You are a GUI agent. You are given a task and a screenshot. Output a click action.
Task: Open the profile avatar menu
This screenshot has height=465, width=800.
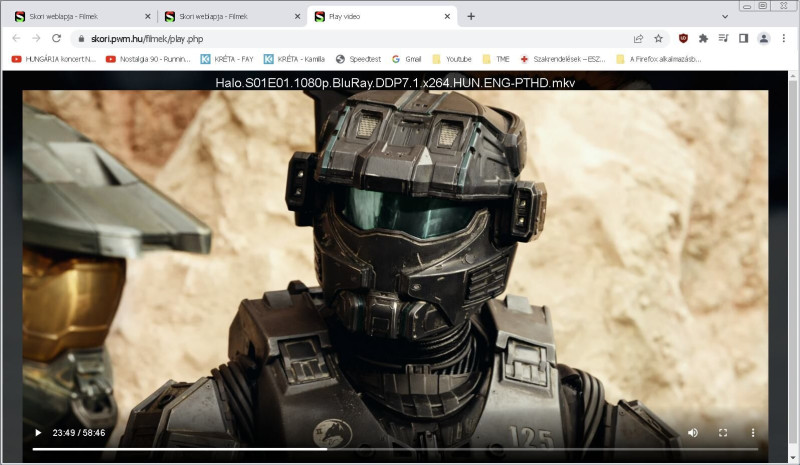(764, 39)
